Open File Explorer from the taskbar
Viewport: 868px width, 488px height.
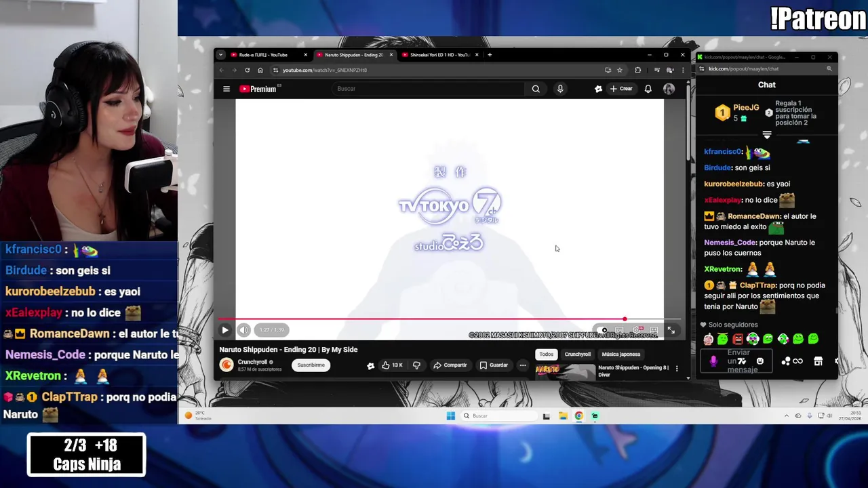tap(563, 415)
